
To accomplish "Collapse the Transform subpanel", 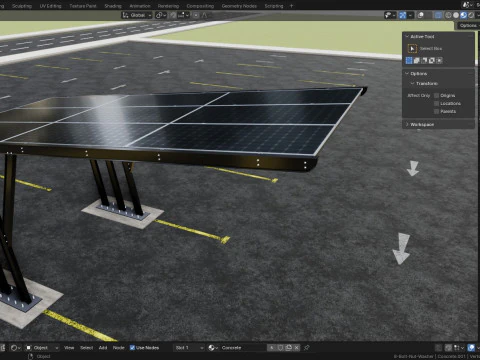I will tap(413, 83).
